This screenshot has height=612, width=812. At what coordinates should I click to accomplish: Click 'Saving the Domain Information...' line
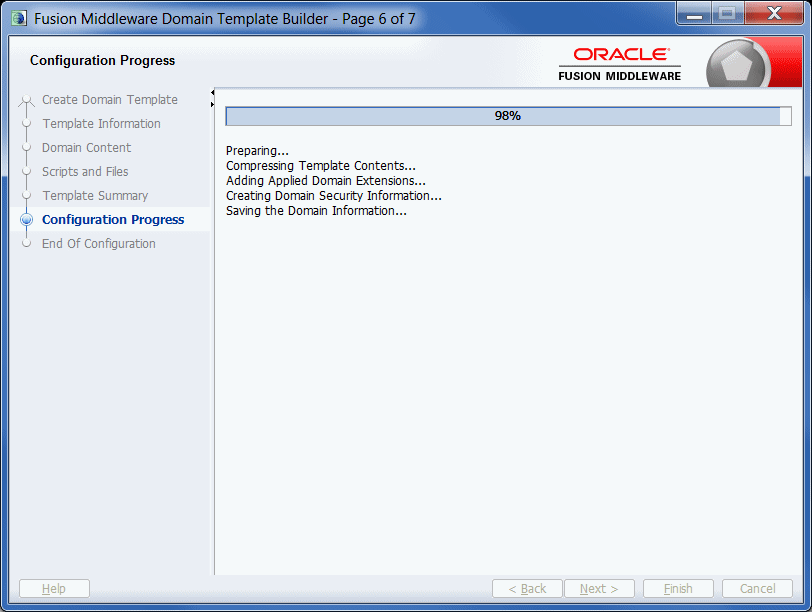click(x=316, y=211)
